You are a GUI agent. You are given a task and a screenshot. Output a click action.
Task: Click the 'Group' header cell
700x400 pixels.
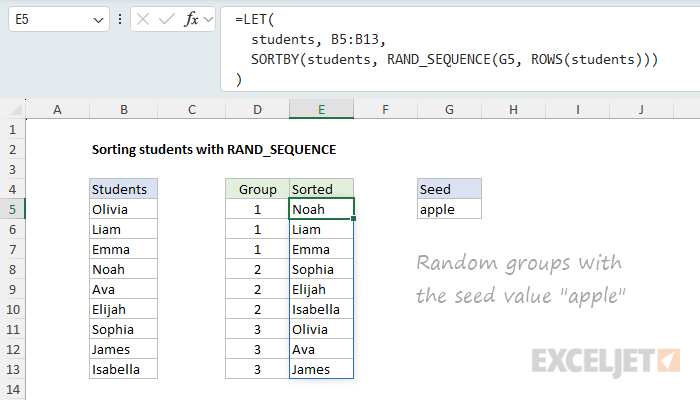pyautogui.click(x=257, y=189)
